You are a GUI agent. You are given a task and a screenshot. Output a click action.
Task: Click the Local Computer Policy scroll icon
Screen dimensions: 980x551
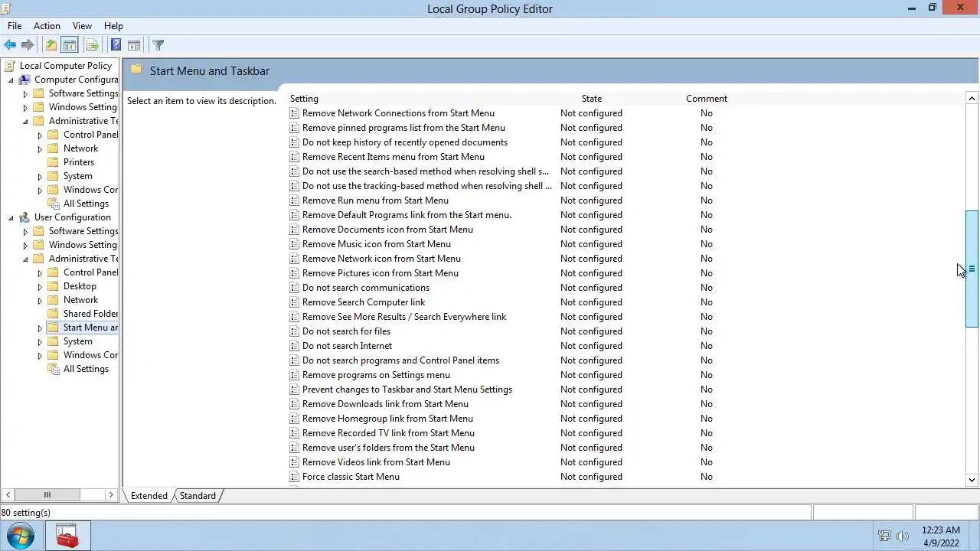(x=10, y=66)
